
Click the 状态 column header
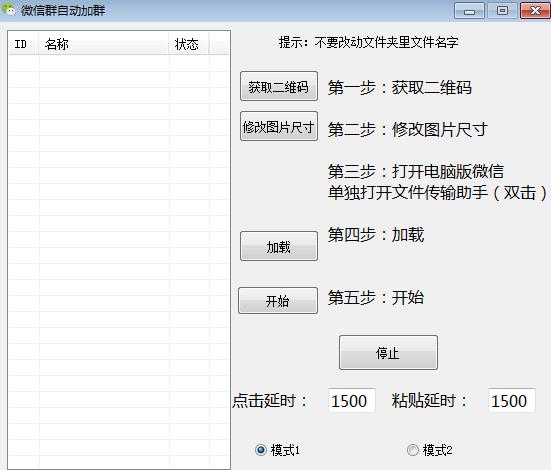(x=189, y=44)
